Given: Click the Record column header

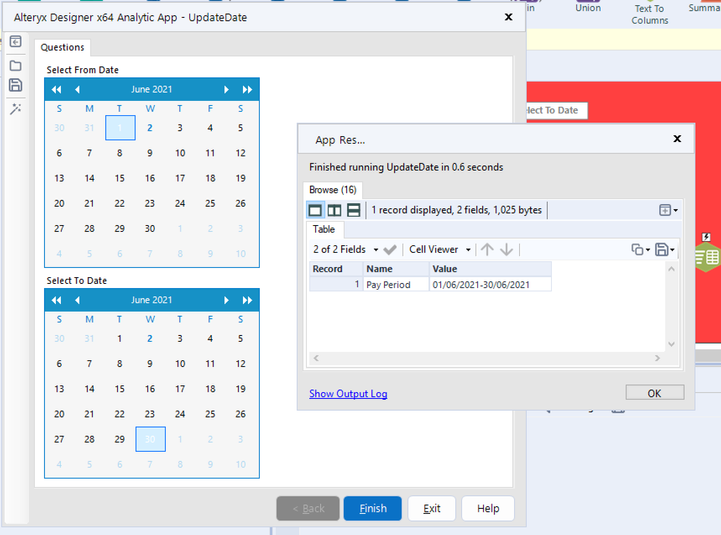Looking at the screenshot, I should pos(336,269).
